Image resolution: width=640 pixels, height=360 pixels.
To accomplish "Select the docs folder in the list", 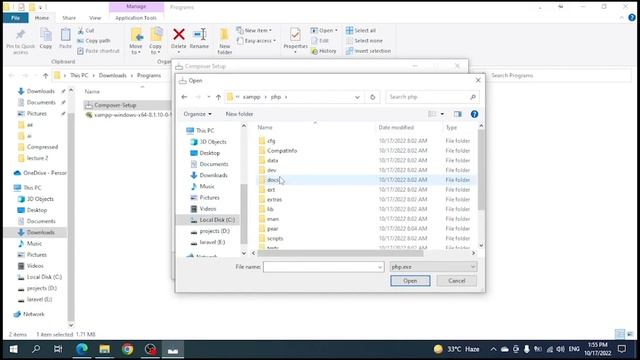I will pyautogui.click(x=273, y=180).
